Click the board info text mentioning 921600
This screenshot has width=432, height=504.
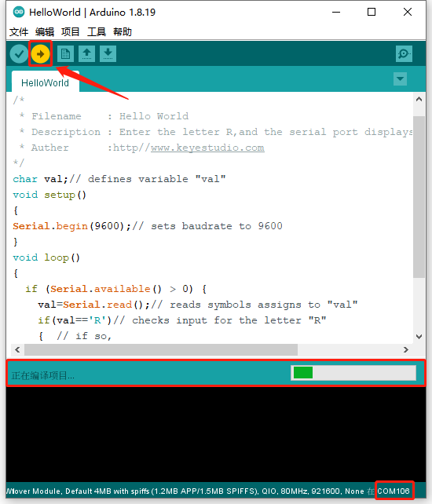point(187,491)
